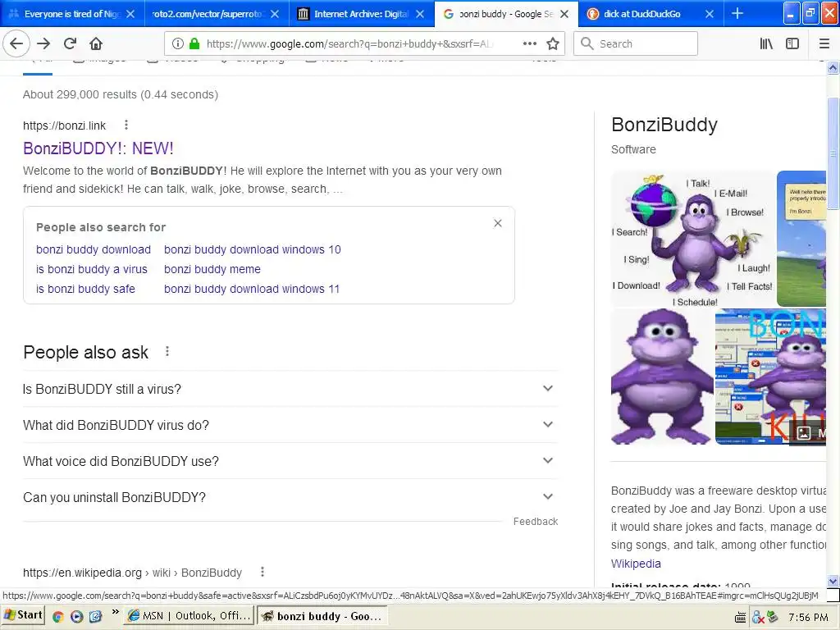Viewport: 840px width, 630px height.
Task: Open the en.wikipedia.org BonziBuddy result URL
Action: (132, 573)
